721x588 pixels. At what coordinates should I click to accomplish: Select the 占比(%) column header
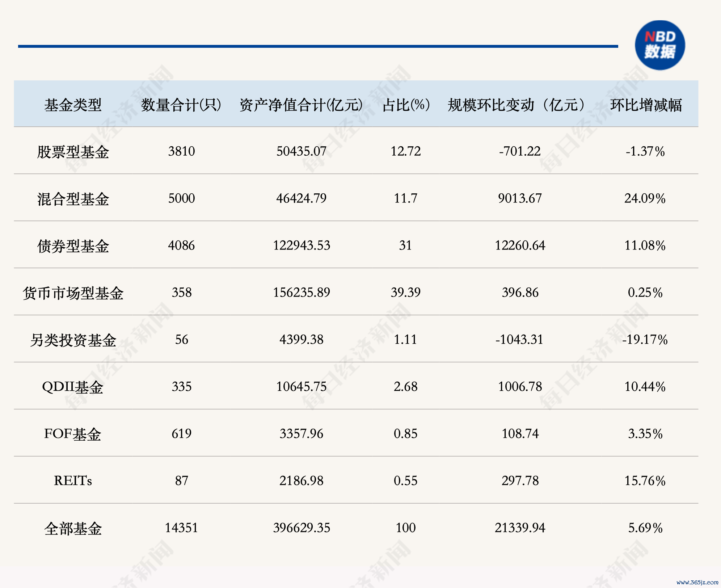406,105
